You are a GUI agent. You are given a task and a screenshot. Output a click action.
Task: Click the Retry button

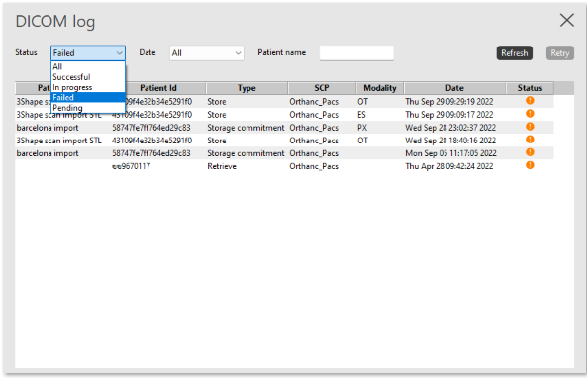coord(560,53)
